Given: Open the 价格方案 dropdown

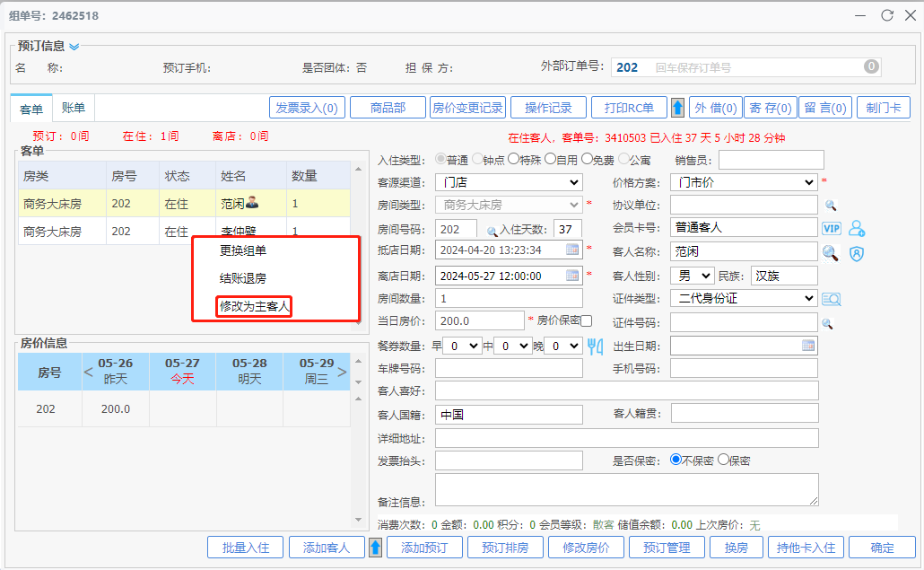Looking at the screenshot, I should 744,182.
